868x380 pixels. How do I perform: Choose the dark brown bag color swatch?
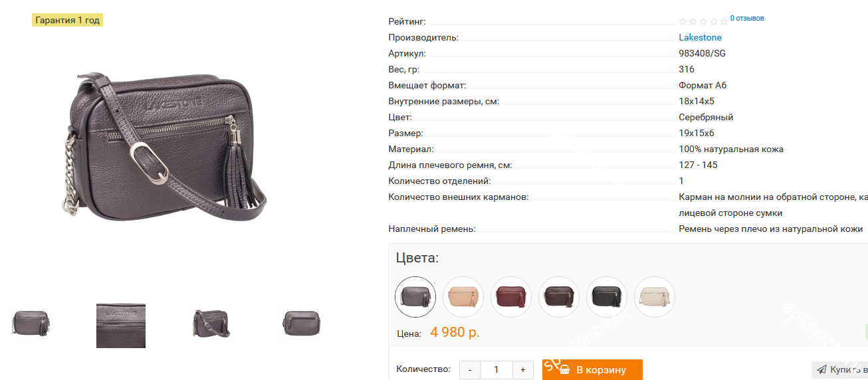[559, 297]
